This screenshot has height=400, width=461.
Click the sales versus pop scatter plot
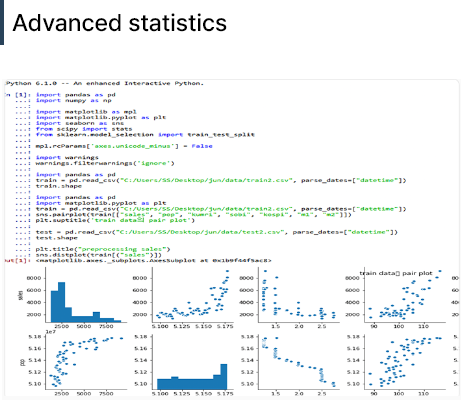[193, 295]
